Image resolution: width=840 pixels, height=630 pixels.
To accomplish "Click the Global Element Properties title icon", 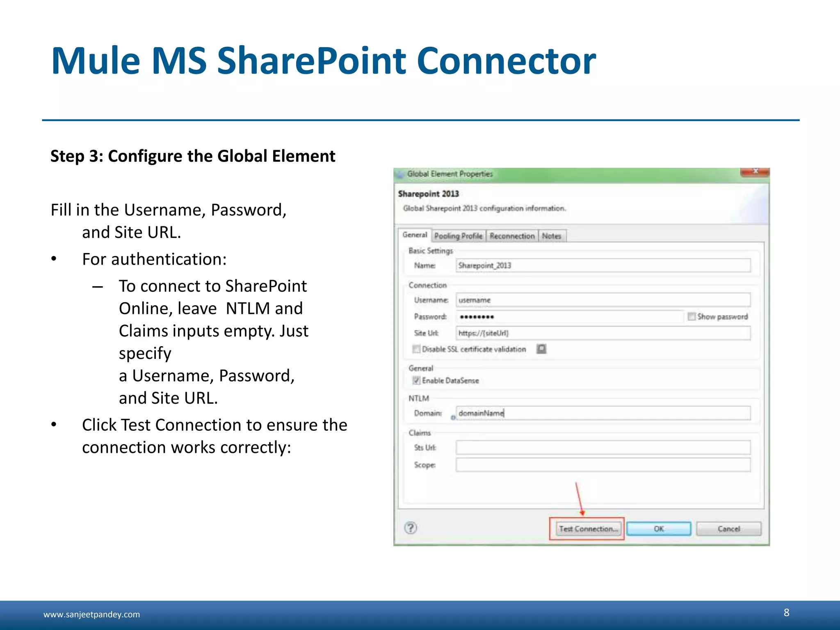I will coord(401,174).
